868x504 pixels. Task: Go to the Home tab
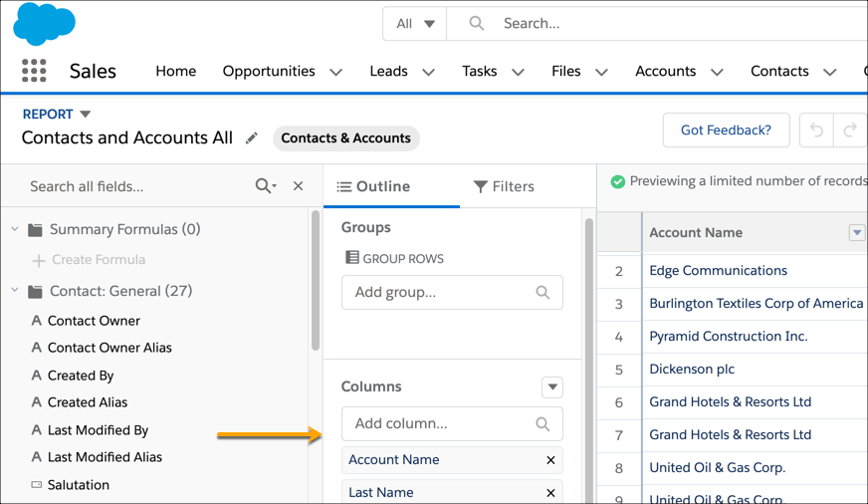pos(175,71)
